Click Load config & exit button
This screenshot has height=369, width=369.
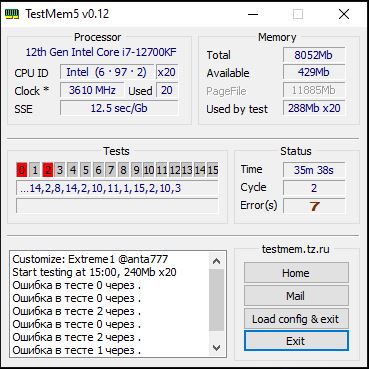[296, 319]
